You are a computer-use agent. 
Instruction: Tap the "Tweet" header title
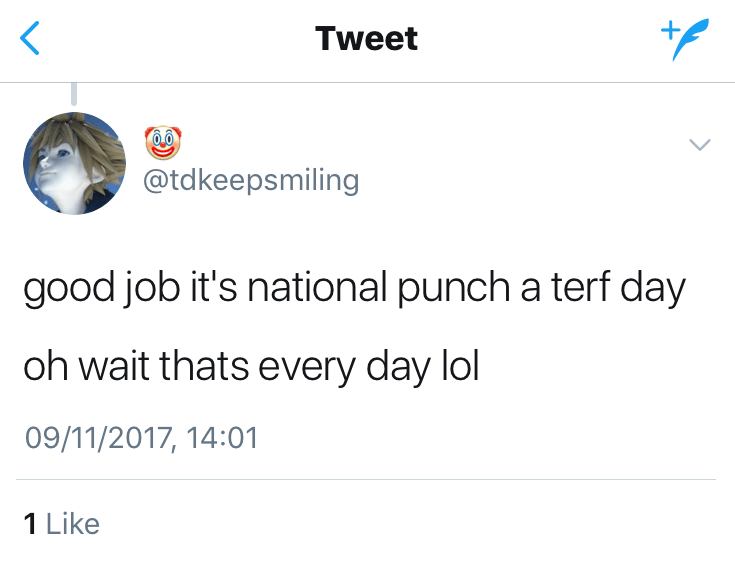[x=366, y=39]
